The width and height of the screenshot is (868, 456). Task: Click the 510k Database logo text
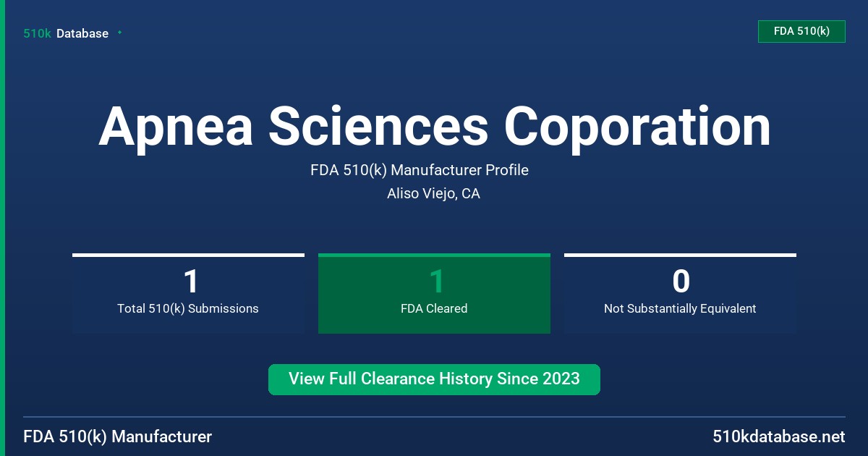click(66, 33)
